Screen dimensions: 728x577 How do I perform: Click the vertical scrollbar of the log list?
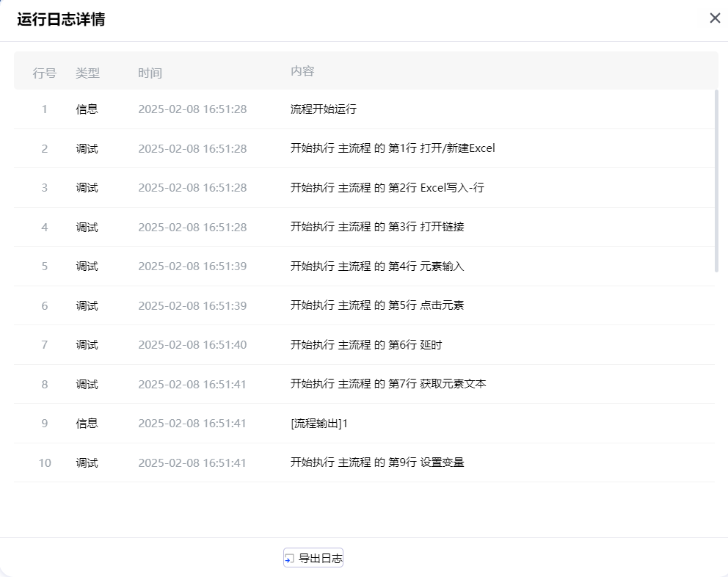pos(716,180)
